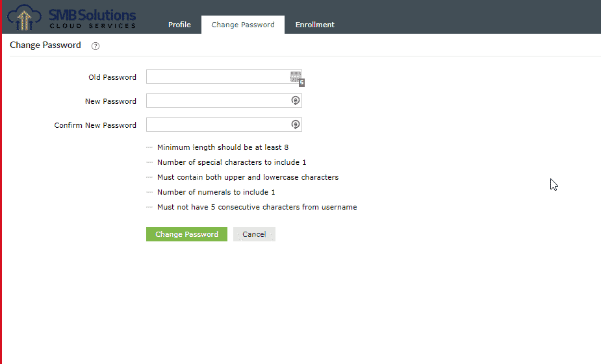Submit with the green Change Password button
Image resolution: width=601 pixels, height=364 pixels.
tap(186, 234)
